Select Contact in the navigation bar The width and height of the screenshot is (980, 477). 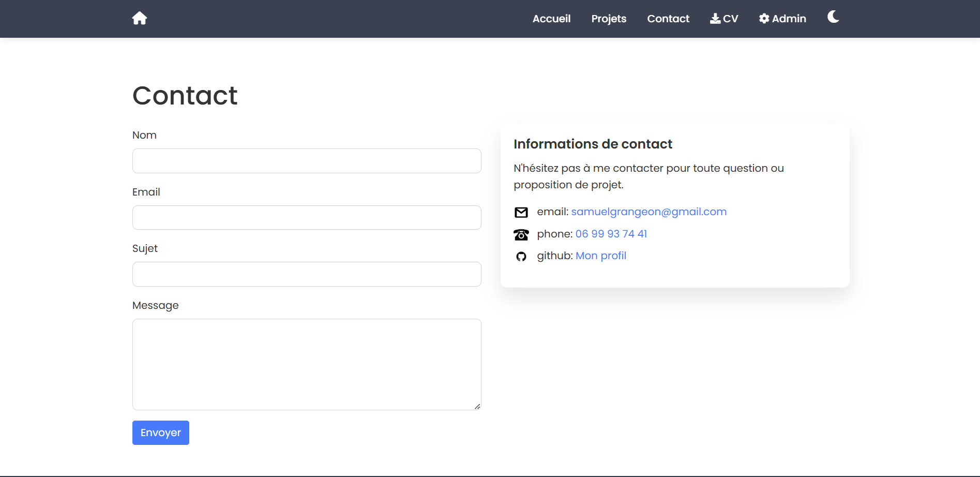pos(668,19)
